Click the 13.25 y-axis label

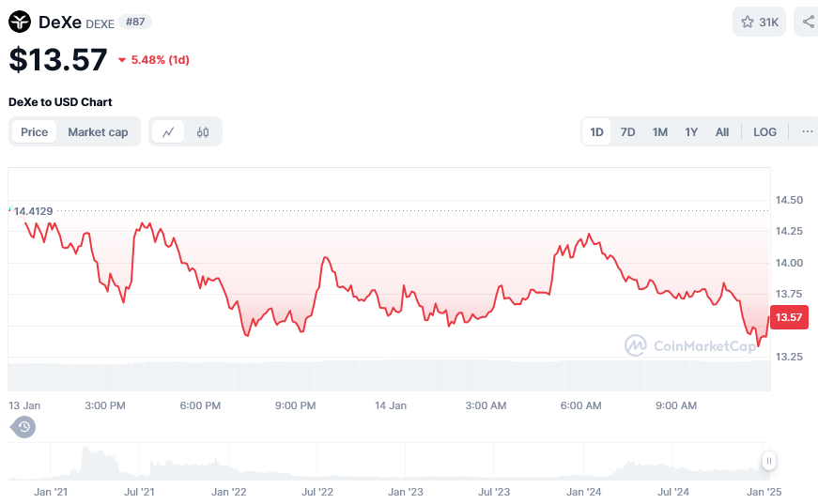point(789,357)
